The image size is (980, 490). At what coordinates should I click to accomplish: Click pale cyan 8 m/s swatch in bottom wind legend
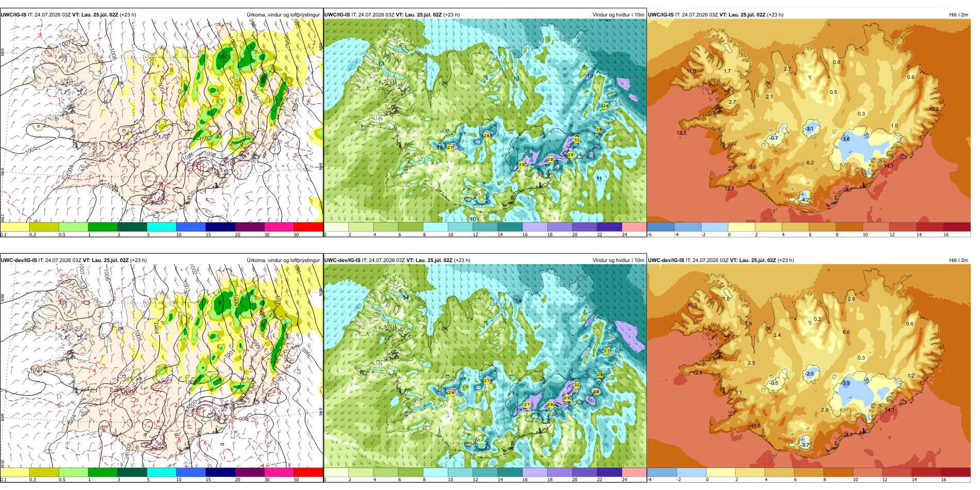point(435,472)
